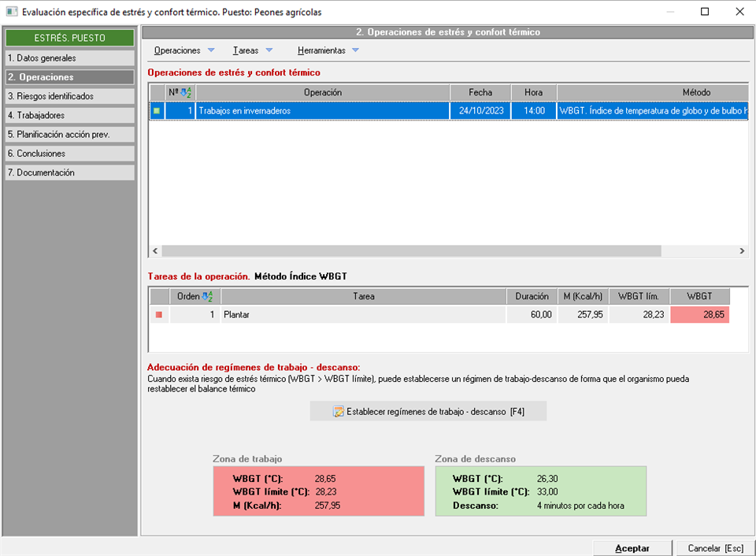Image resolution: width=756 pixels, height=556 pixels.
Task: Click Cancelar [Esc] button
Action: (714, 548)
